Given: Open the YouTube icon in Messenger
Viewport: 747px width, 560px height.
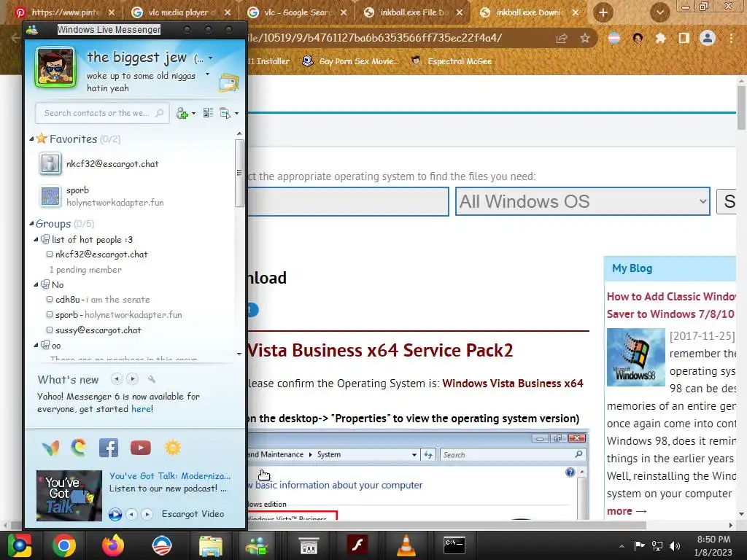Looking at the screenshot, I should pos(141,448).
